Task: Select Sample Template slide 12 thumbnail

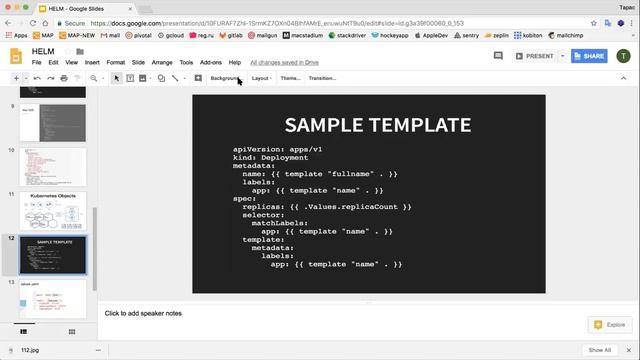Action: [x=53, y=255]
